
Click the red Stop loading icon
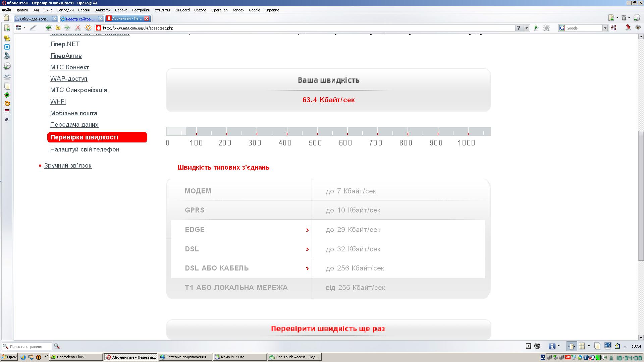[x=78, y=28]
